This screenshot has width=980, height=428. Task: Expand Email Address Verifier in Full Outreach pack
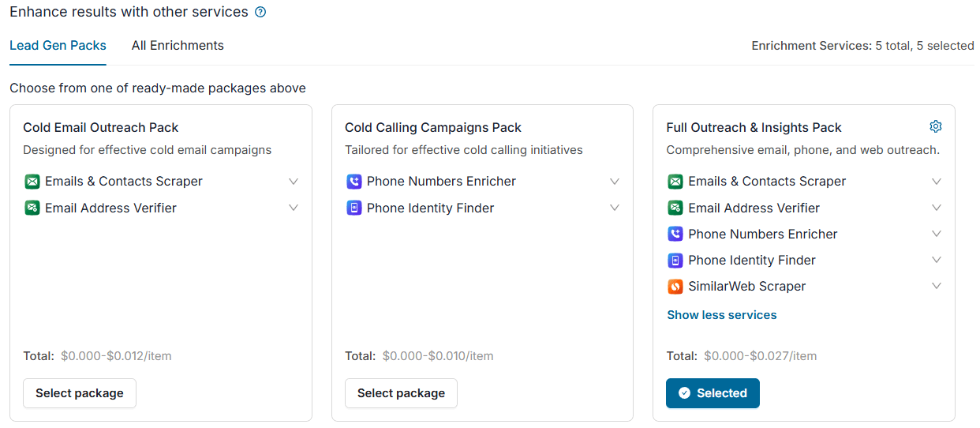937,208
